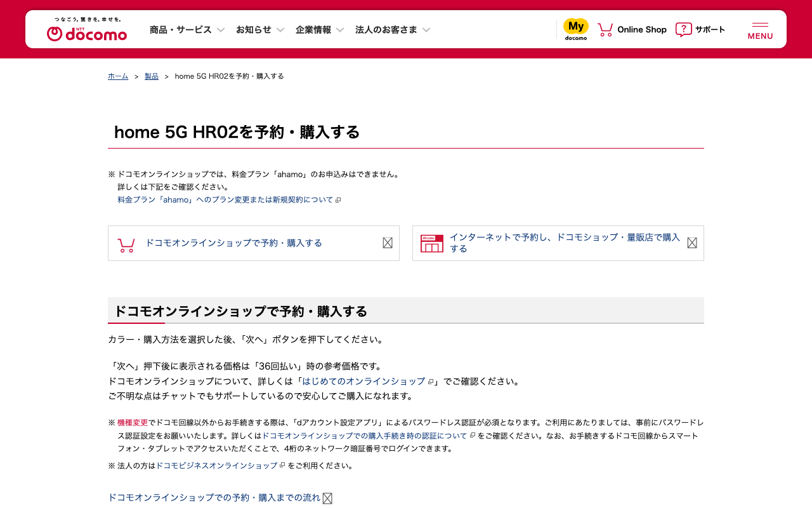The height and width of the screenshot is (508, 812).
Task: Click the external-link icon after ahamo plan link
Action: click(338, 200)
